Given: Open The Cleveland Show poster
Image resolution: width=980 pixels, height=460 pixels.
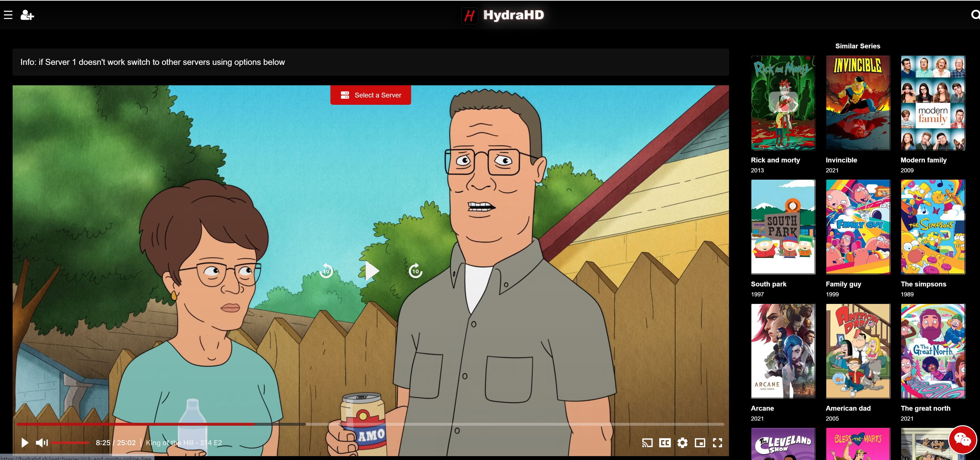Looking at the screenshot, I should pyautogui.click(x=783, y=444).
